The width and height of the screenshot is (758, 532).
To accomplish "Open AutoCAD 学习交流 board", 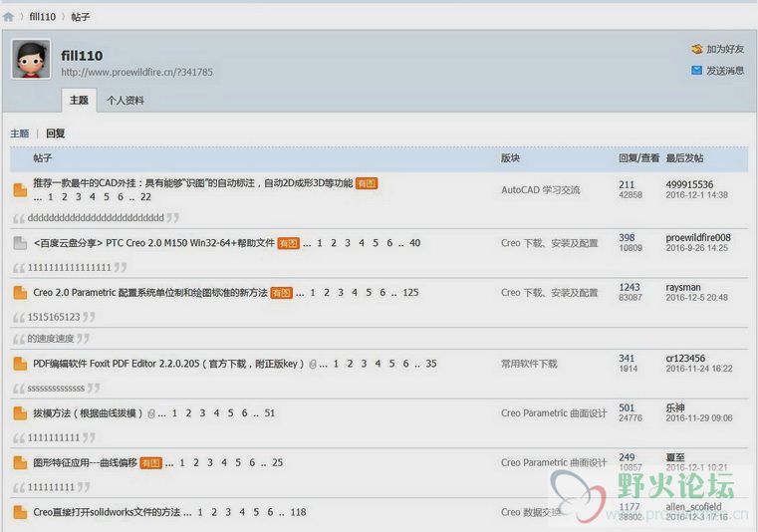I will [x=541, y=190].
